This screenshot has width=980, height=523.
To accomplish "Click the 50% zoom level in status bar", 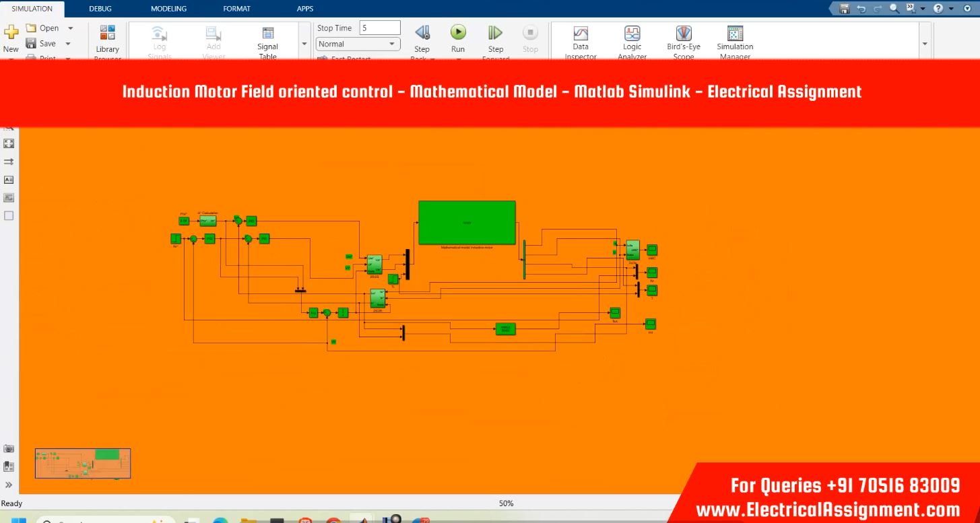I will 506,503.
